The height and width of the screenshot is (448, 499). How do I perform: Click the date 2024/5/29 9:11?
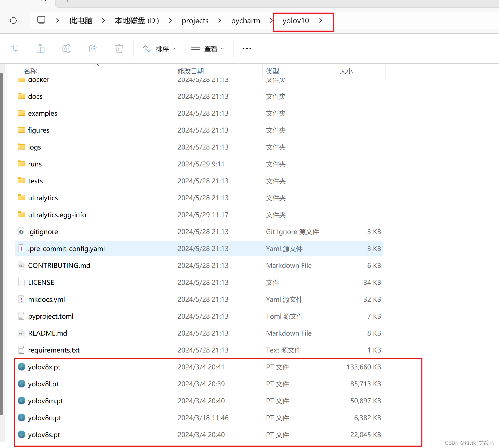(x=201, y=164)
